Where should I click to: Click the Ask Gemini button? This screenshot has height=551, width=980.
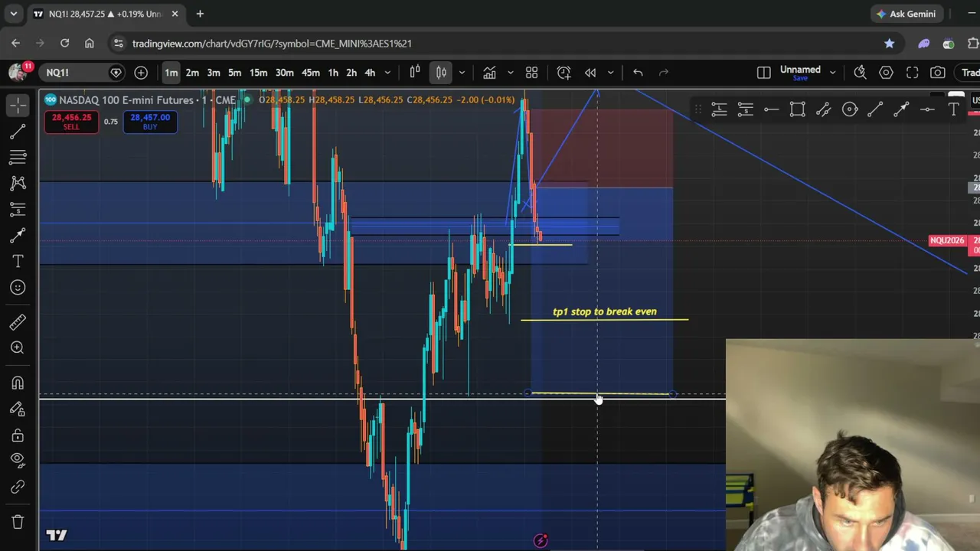[906, 14]
